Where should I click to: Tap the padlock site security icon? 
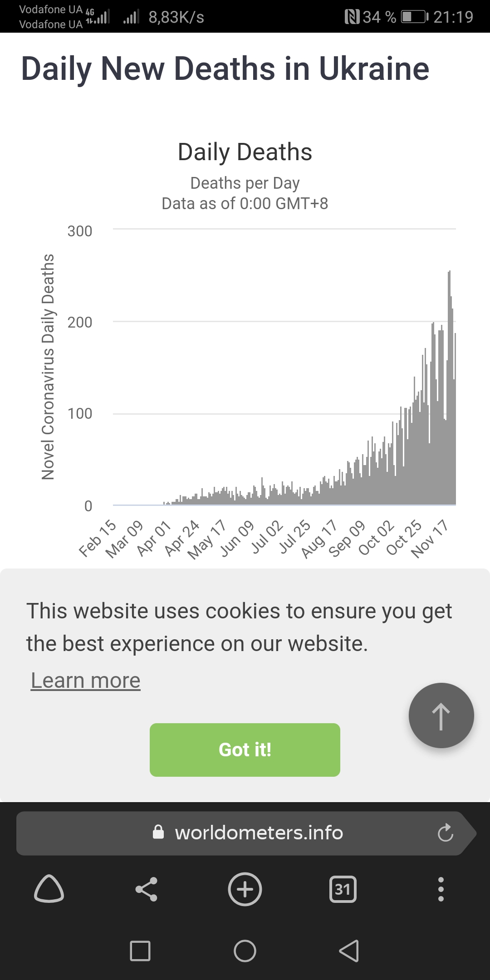pyautogui.click(x=158, y=832)
